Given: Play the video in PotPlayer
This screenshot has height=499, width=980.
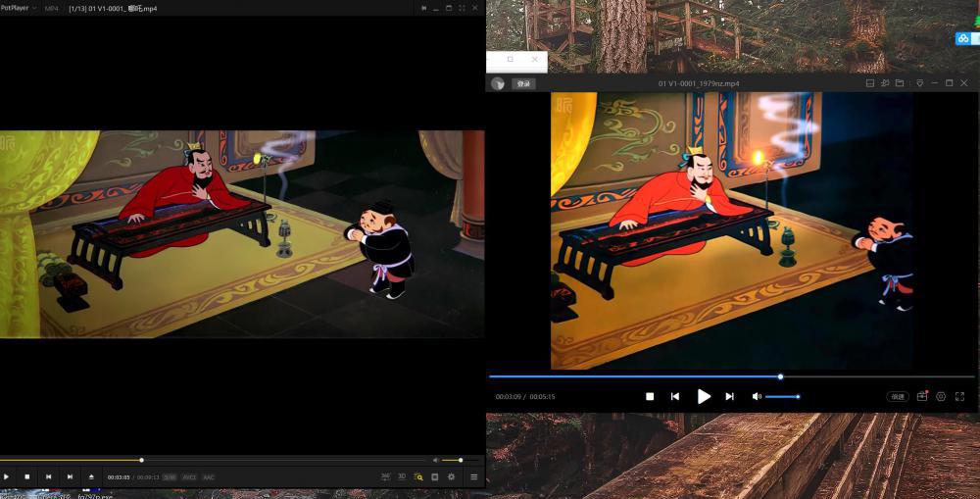Looking at the screenshot, I should coord(6,476).
